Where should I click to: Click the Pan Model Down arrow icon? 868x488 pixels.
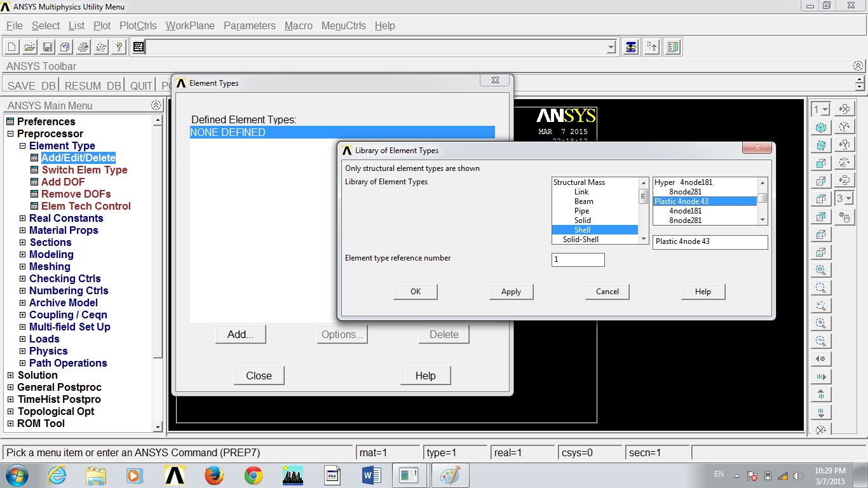pos(821,412)
